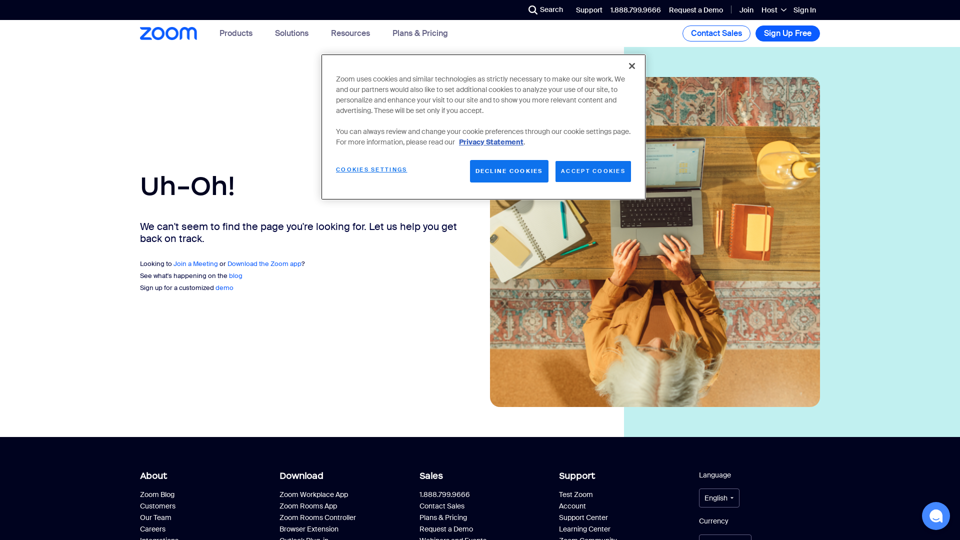Click Request a Demo in top bar

696,10
